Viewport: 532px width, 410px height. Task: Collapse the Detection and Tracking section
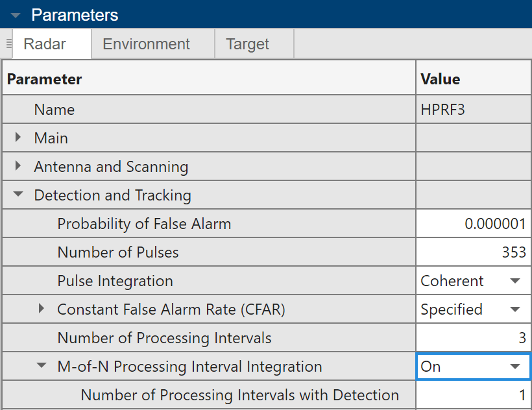[x=18, y=195]
